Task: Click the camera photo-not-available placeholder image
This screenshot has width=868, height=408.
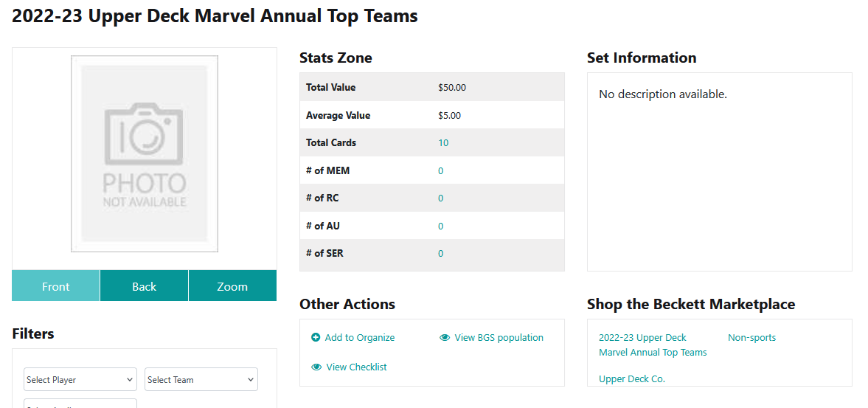Action: click(x=145, y=154)
